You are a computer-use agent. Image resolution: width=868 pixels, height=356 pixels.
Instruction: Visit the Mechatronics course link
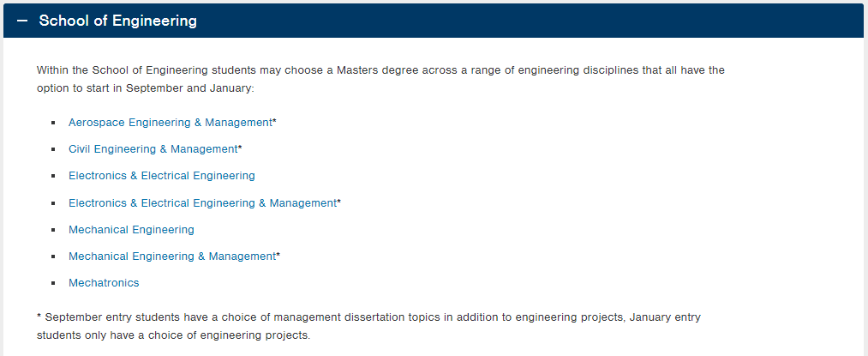(x=104, y=283)
